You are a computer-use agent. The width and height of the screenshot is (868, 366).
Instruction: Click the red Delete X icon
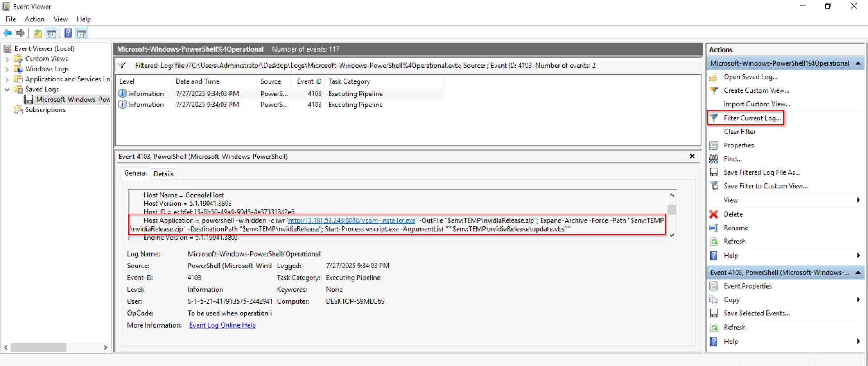714,214
